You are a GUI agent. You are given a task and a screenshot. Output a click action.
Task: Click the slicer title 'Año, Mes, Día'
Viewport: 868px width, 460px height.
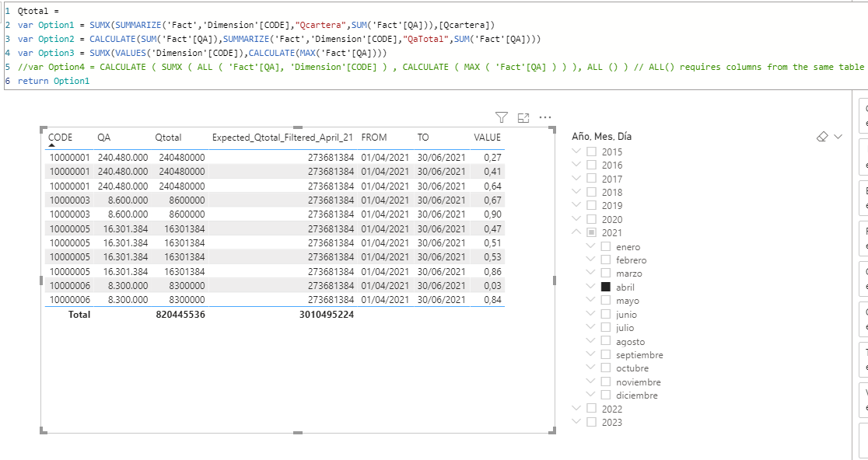pos(602,137)
